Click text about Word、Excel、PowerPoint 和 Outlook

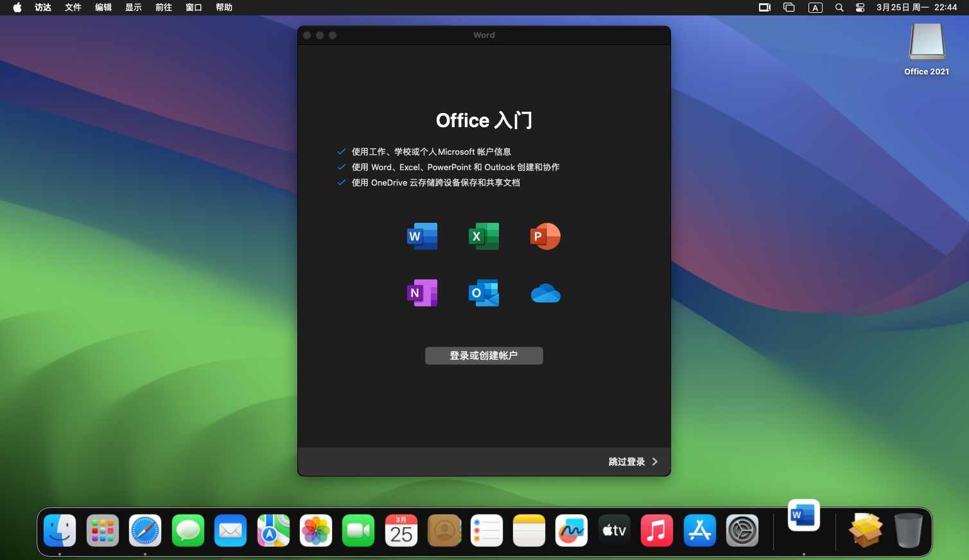pos(456,167)
